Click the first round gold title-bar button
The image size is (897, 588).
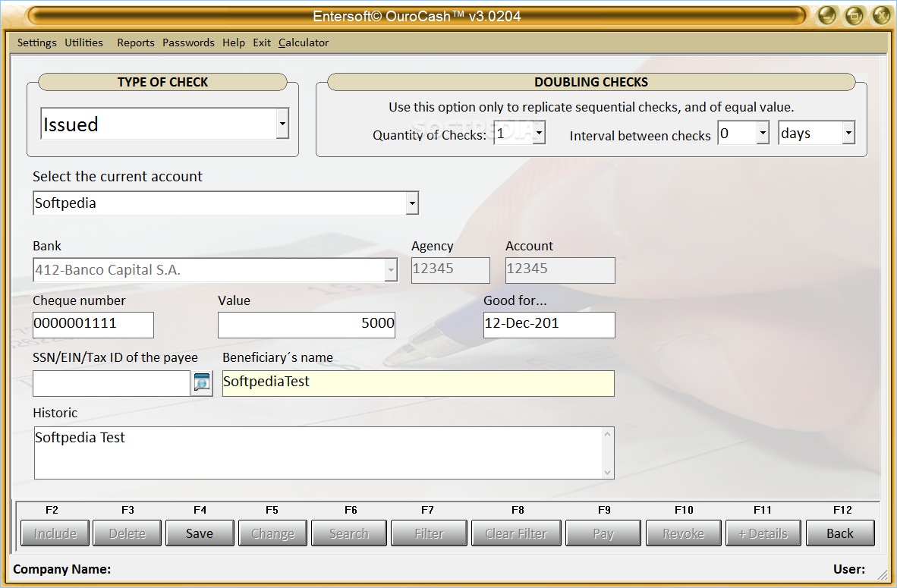(x=826, y=15)
